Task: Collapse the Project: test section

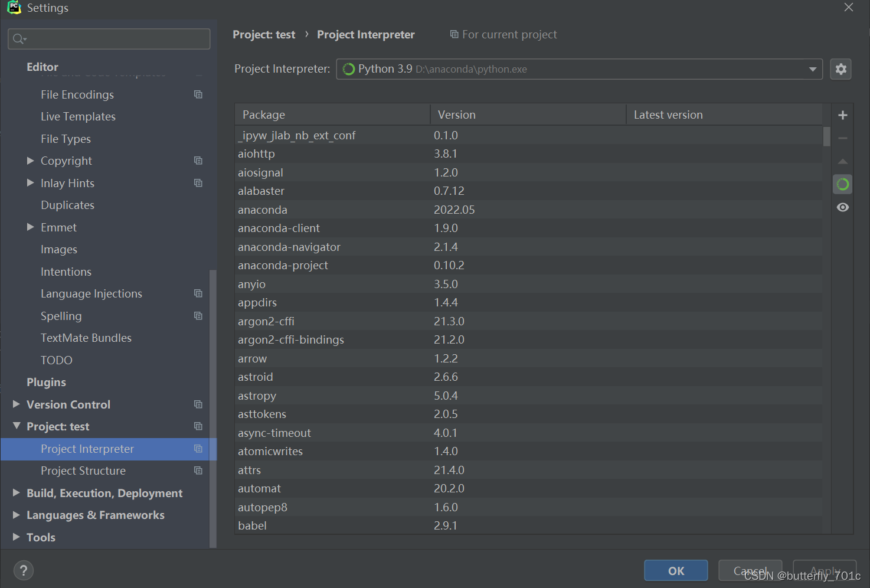Action: click(17, 426)
